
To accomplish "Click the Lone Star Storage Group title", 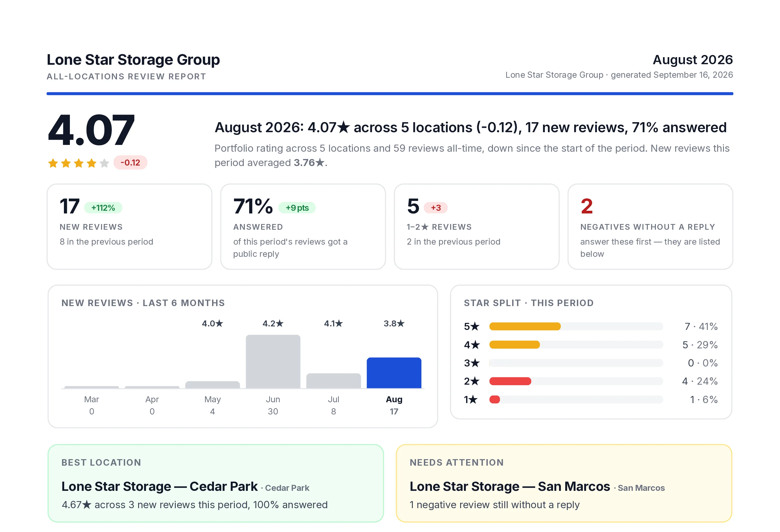I will [133, 60].
